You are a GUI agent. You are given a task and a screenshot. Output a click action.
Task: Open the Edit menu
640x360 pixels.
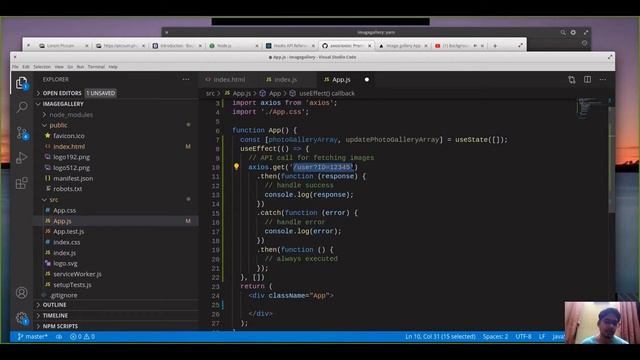coord(26,67)
